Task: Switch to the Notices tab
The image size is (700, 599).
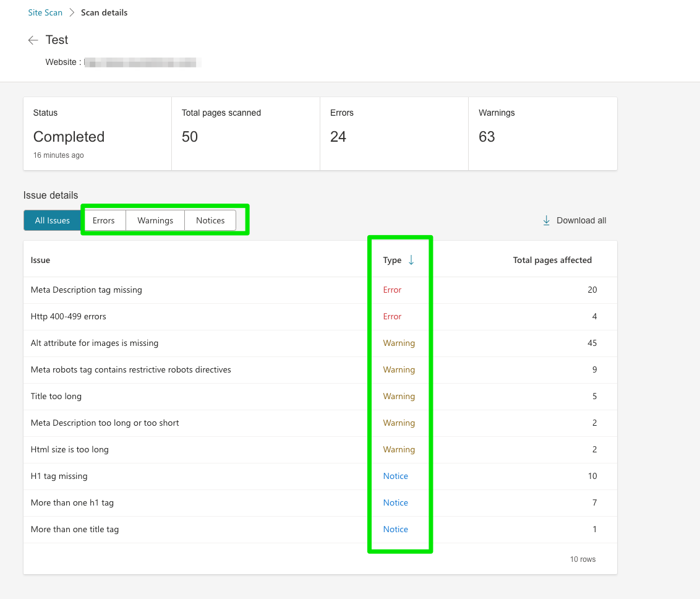Action: point(210,220)
